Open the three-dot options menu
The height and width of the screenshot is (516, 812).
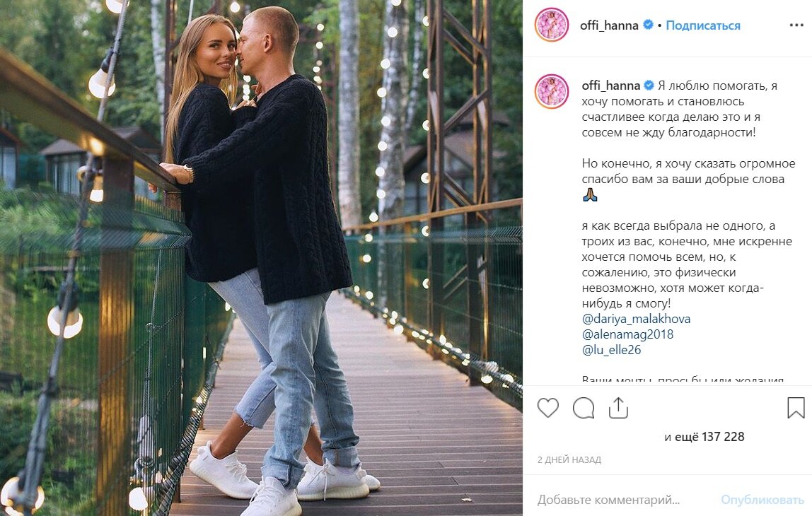796,25
